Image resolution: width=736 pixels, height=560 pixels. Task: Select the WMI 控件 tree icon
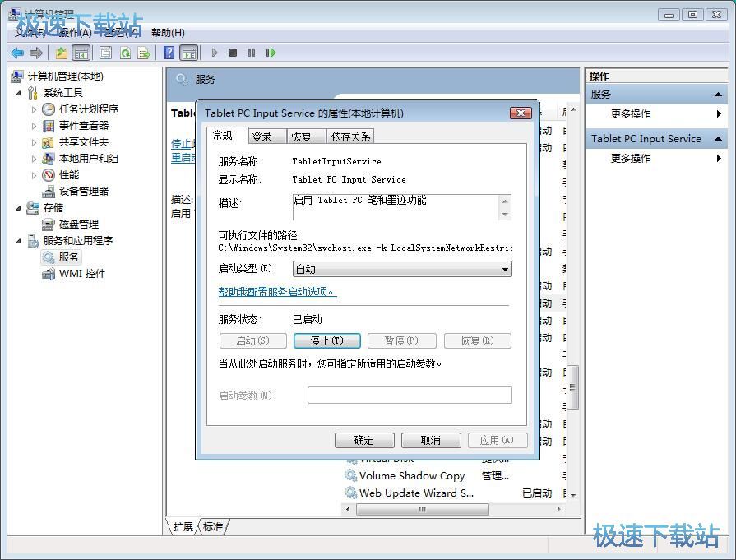pos(49,274)
